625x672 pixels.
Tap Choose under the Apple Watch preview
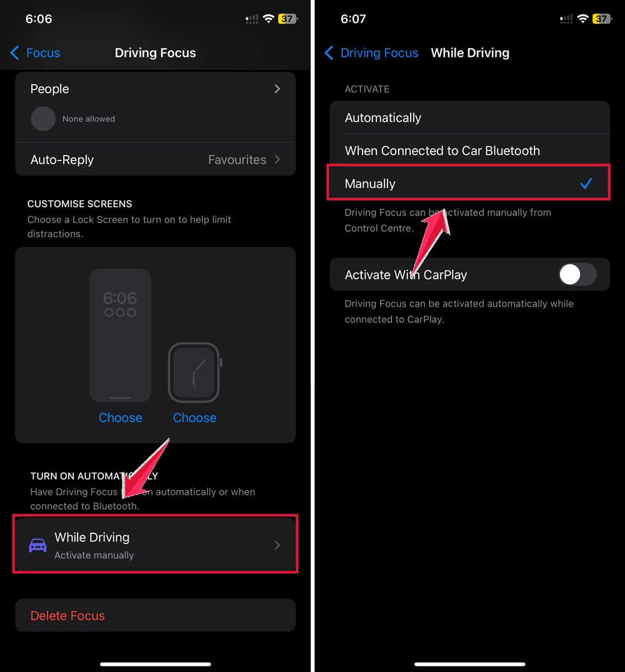coord(195,418)
